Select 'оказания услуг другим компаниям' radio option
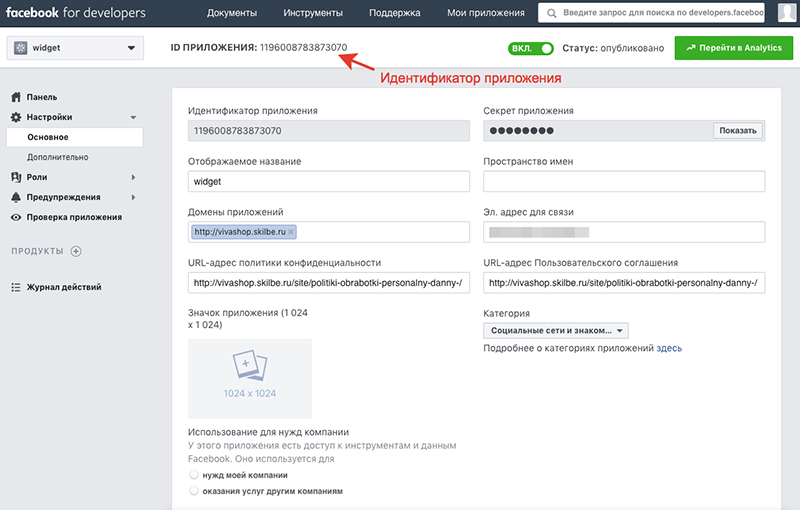 tap(194, 492)
